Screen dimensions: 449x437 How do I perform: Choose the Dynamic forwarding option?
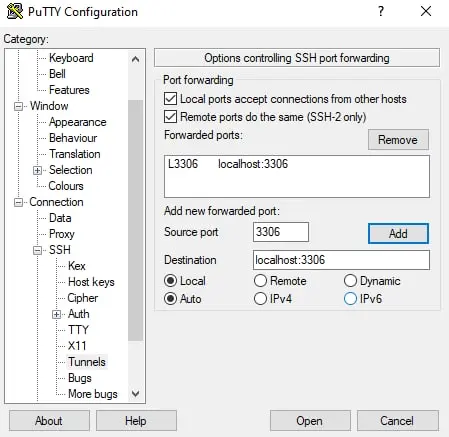coord(350,281)
